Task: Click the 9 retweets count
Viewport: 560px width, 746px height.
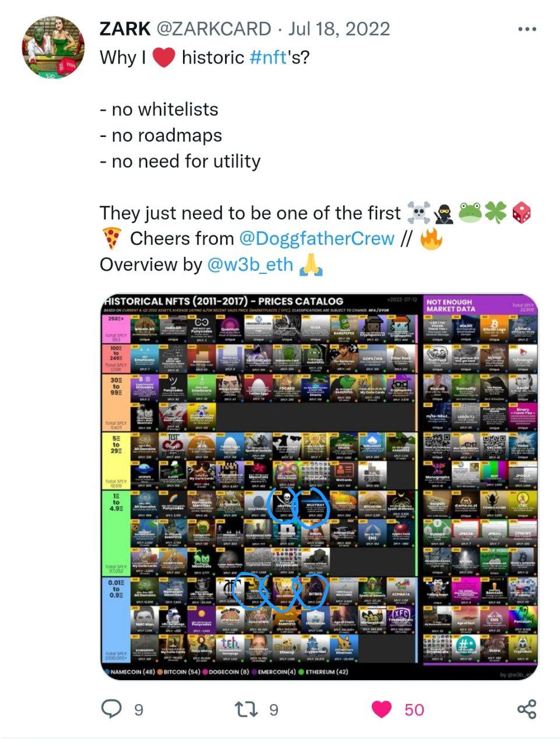Action: coord(273,710)
